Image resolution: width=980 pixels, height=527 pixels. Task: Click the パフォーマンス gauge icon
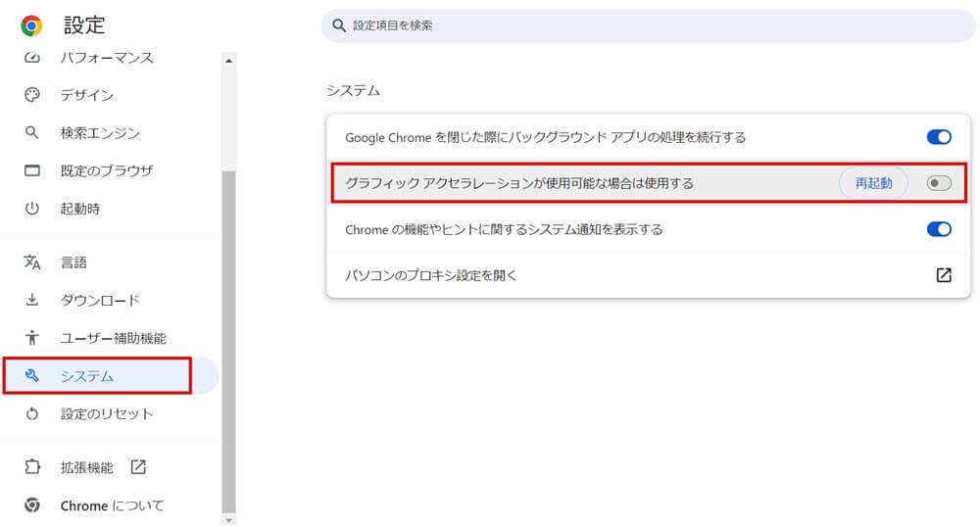click(x=32, y=58)
